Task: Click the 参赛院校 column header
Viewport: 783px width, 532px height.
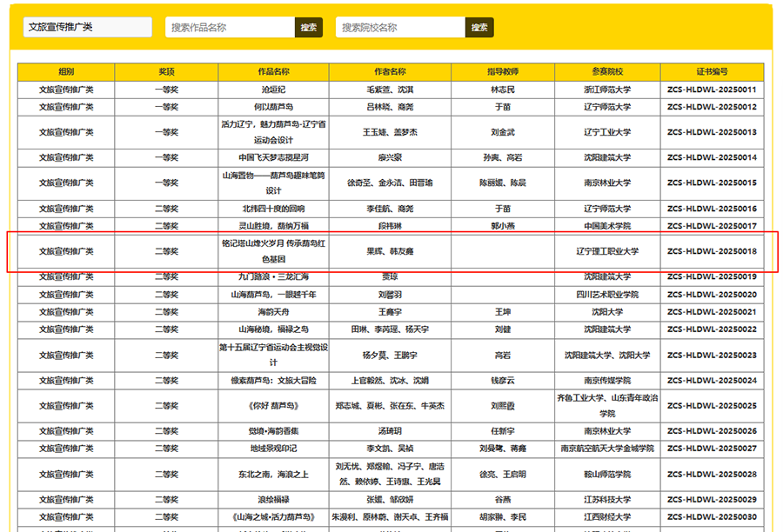Action: click(607, 72)
